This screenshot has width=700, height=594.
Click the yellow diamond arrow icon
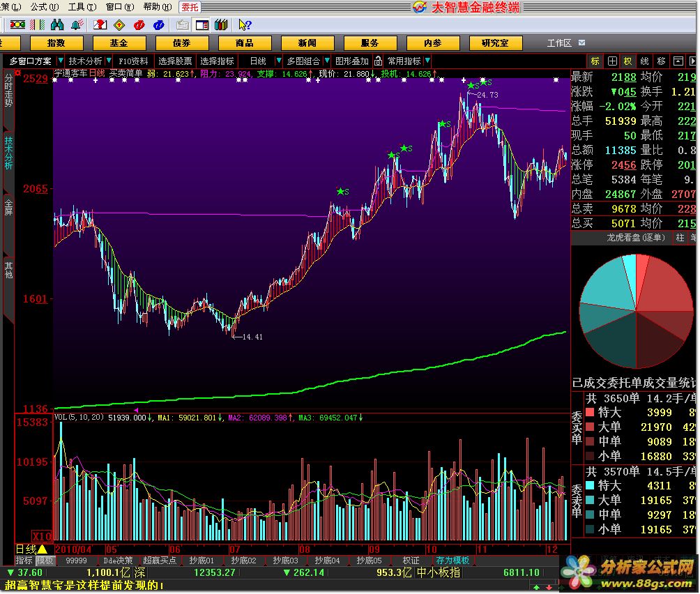[119, 25]
